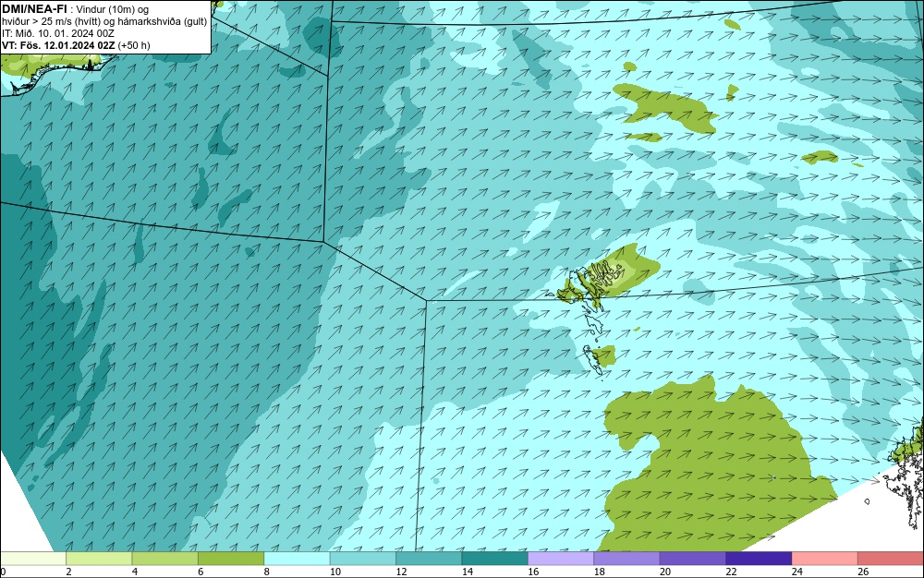The width and height of the screenshot is (924, 578).
Task: Click the legend tick label '24'
Action: (797, 572)
